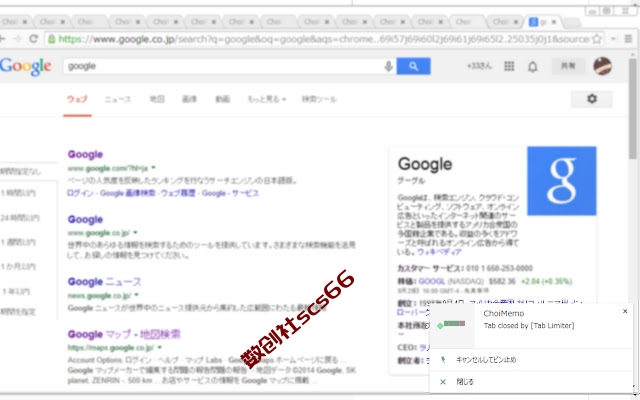Click the Google 画像検索 sitelink
This screenshot has height=400, width=640.
[128, 193]
